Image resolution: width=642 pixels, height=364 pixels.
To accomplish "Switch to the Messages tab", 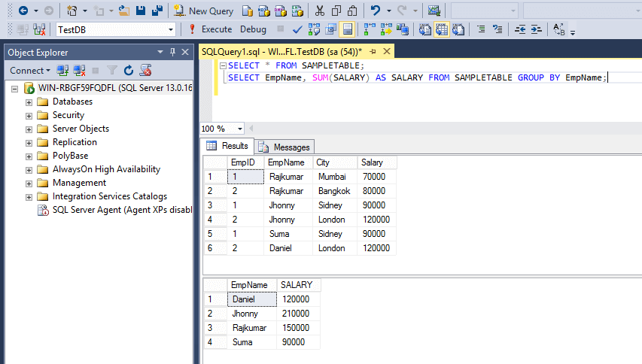I will [x=284, y=147].
